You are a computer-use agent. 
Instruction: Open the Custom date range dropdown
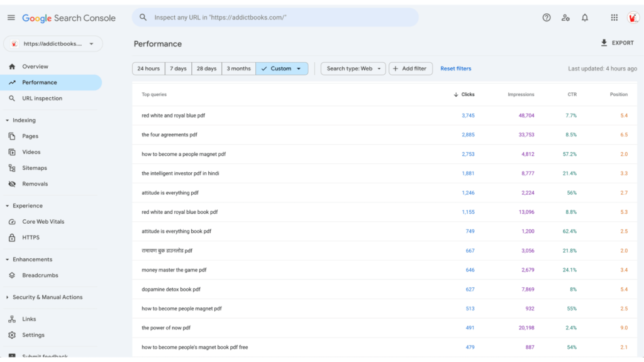point(282,69)
